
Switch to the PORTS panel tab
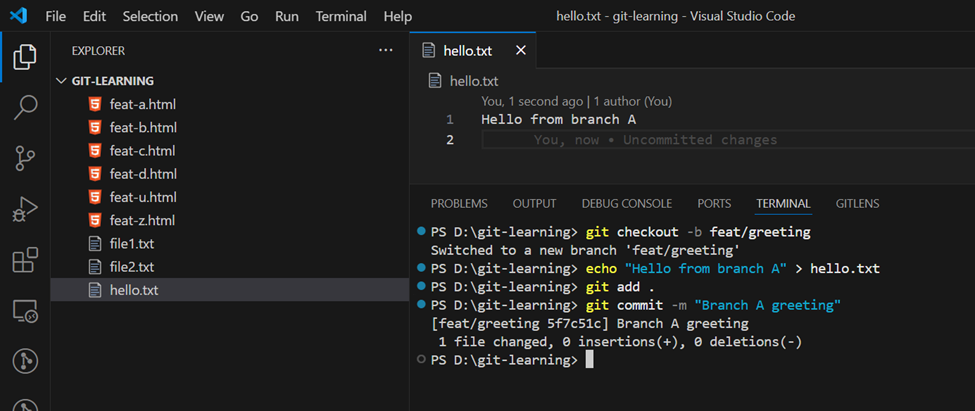(x=714, y=203)
